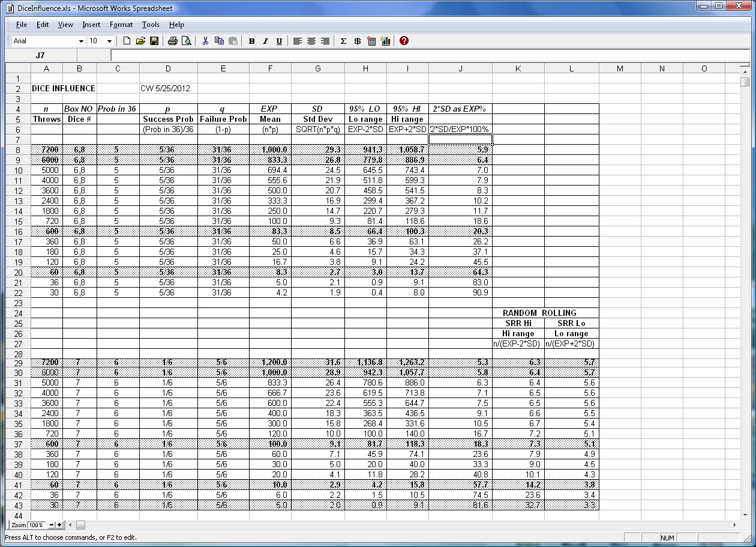This screenshot has height=547, width=756.
Task: Click the zoom in plus button
Action: pyautogui.click(x=59, y=525)
